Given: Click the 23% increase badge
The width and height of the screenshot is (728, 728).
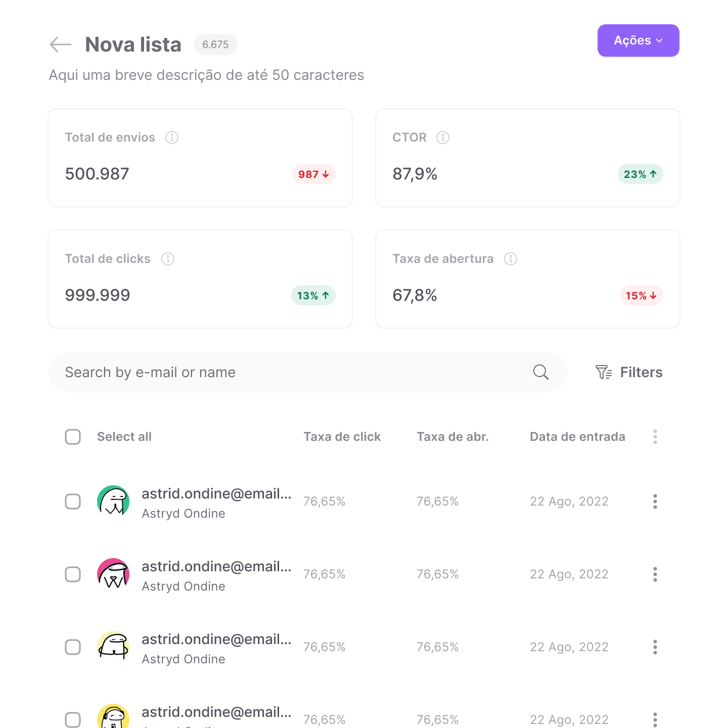Looking at the screenshot, I should (640, 174).
